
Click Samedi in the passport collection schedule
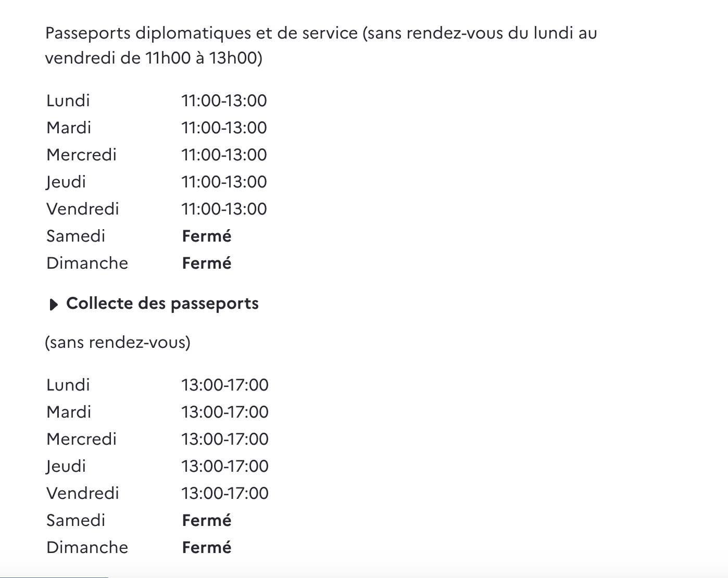pyautogui.click(x=76, y=520)
